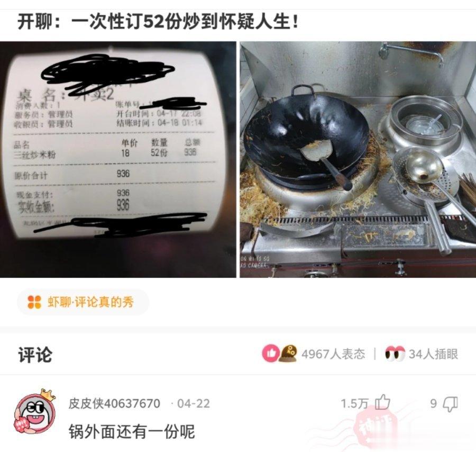Tap the dislike count 9
Viewport: 476px width, 452px height.
[434, 404]
